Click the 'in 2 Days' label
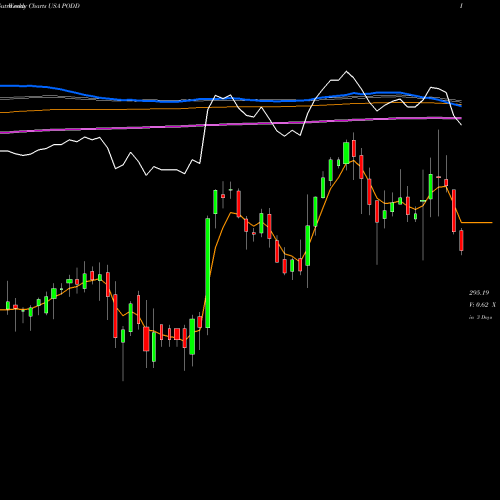This screenshot has width=500, height=500. (x=480, y=317)
